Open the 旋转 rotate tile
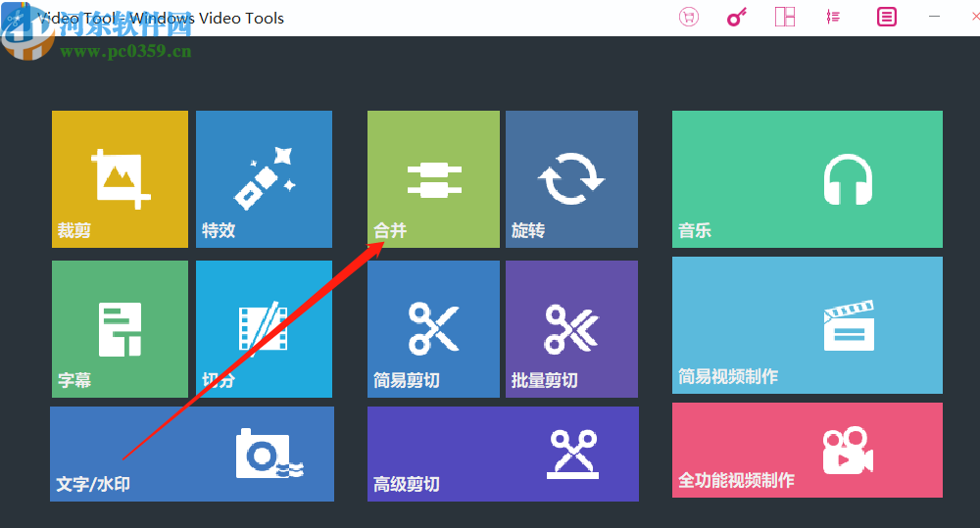 point(572,179)
